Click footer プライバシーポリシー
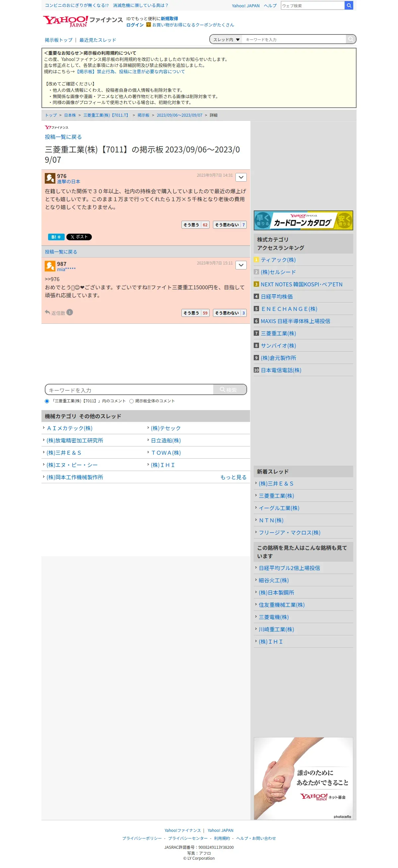Image resolution: width=398 pixels, height=868 pixels. pos(142,839)
